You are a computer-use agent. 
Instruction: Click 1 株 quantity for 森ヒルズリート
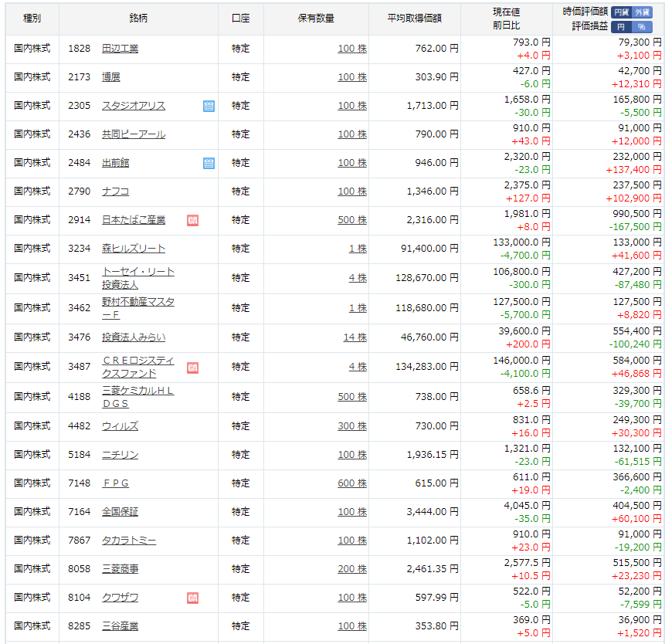[x=358, y=249]
